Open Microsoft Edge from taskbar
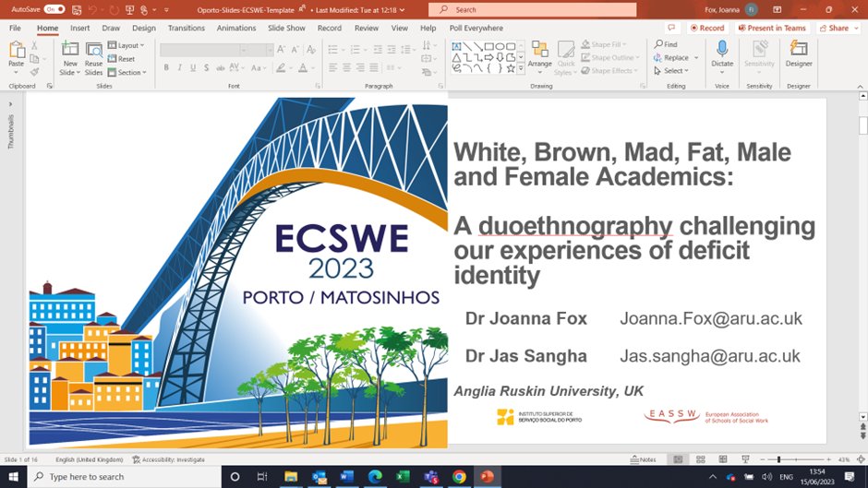This screenshot has width=868, height=488. coord(375,476)
